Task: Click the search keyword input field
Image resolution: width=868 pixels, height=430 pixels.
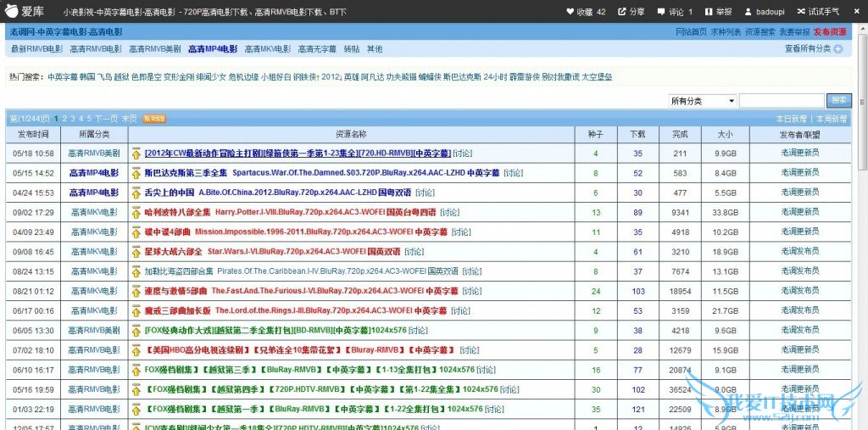Action: [781, 101]
